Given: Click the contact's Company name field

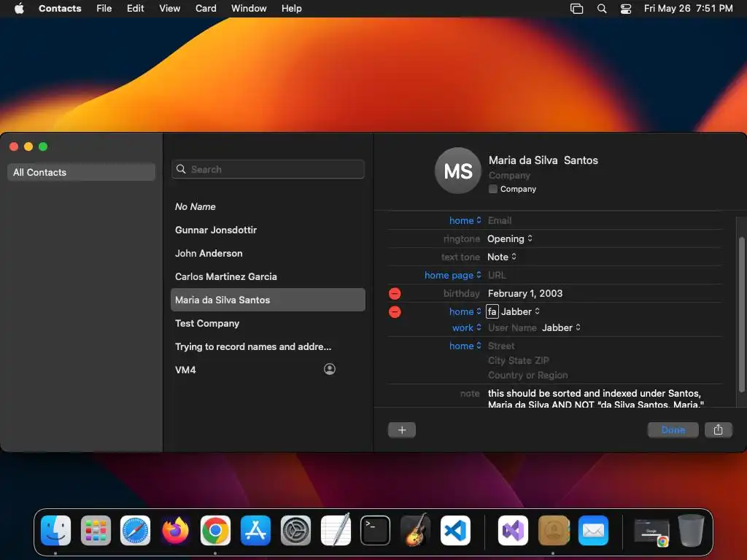Looking at the screenshot, I should click(509, 175).
